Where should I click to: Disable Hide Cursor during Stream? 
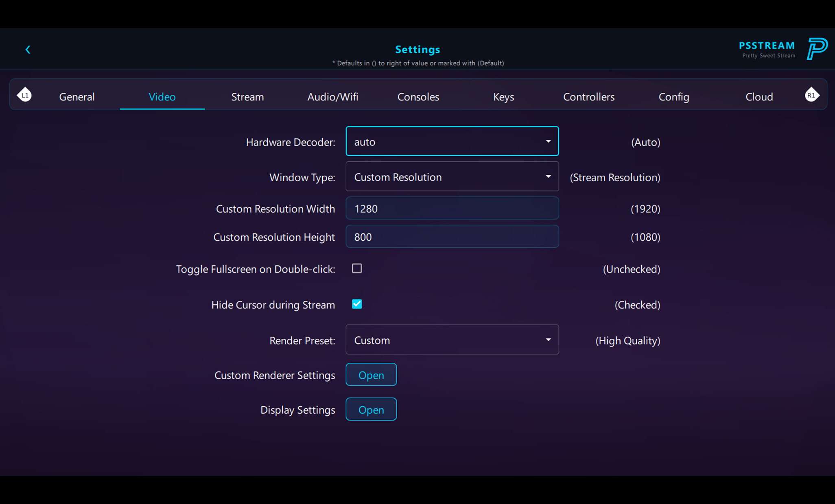point(356,304)
